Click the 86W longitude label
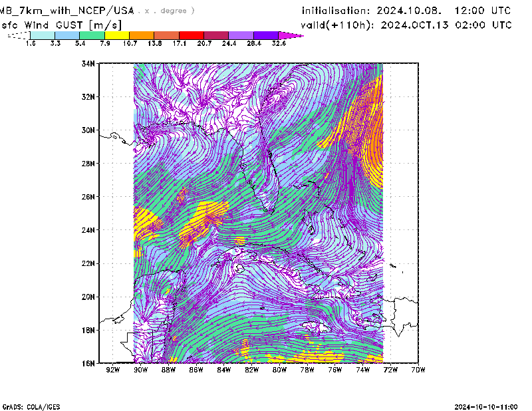Viewport: 532px width, 411px height. 196,370
